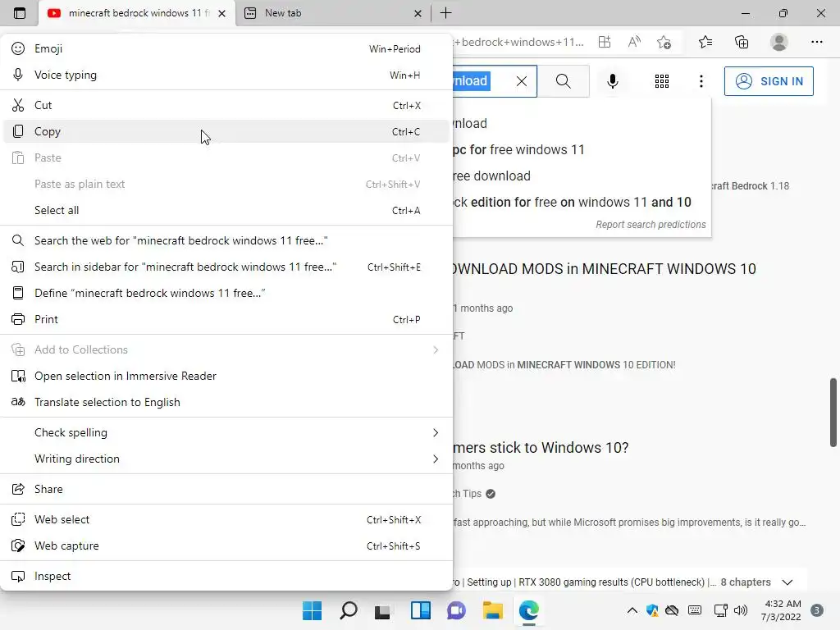The width and height of the screenshot is (840, 630).
Task: Open a new browser tab
Action: 445,13
